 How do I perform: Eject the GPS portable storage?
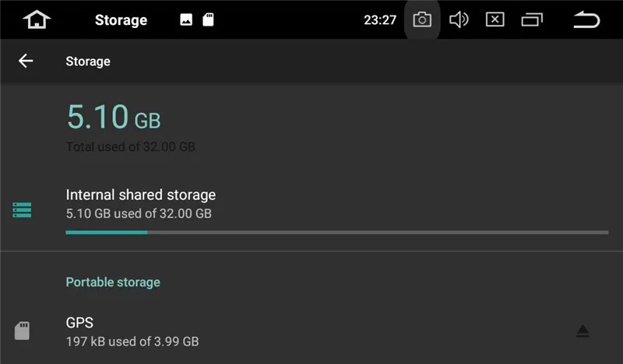tap(583, 331)
